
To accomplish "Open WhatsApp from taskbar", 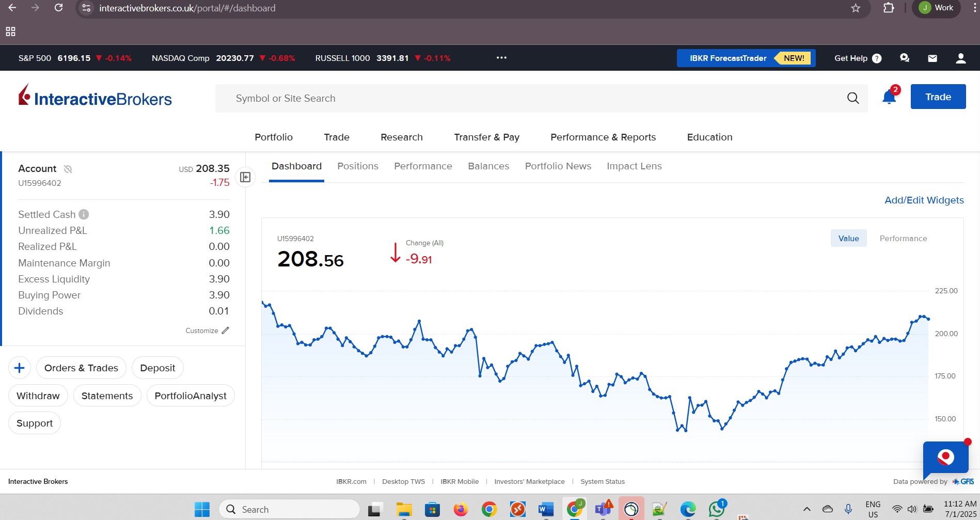I will coord(717,509).
